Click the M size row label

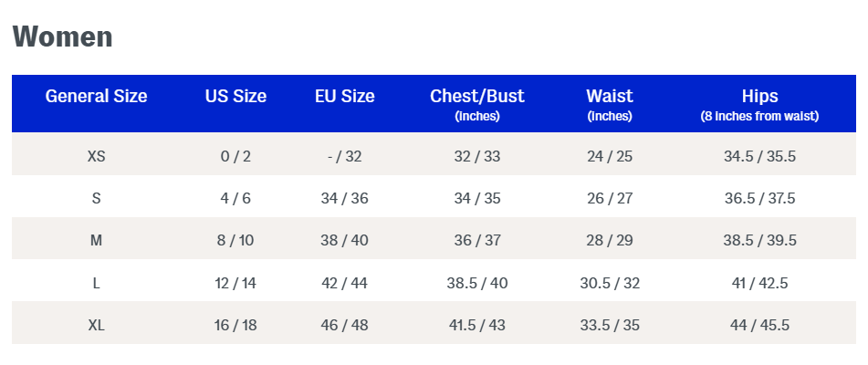96,240
